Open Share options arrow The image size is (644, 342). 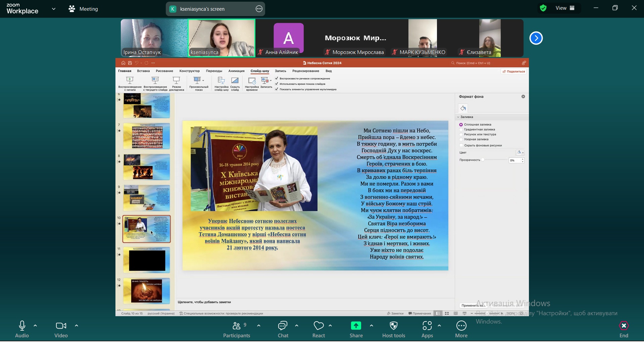tap(371, 326)
